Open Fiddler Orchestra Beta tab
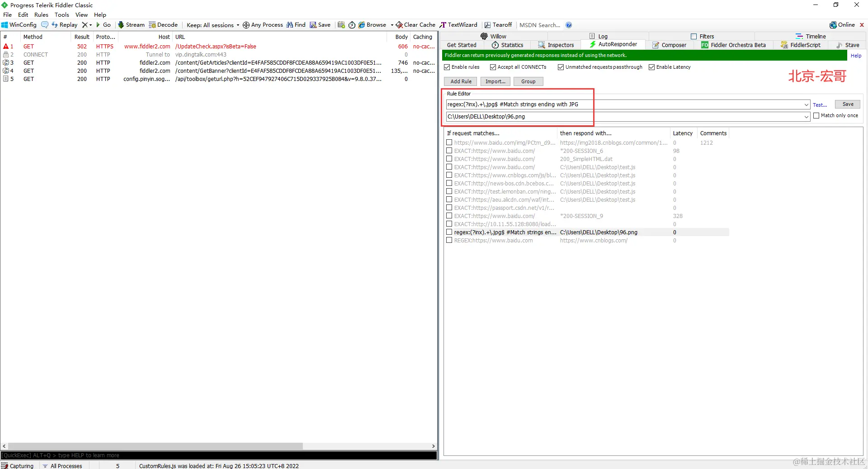 (x=733, y=45)
